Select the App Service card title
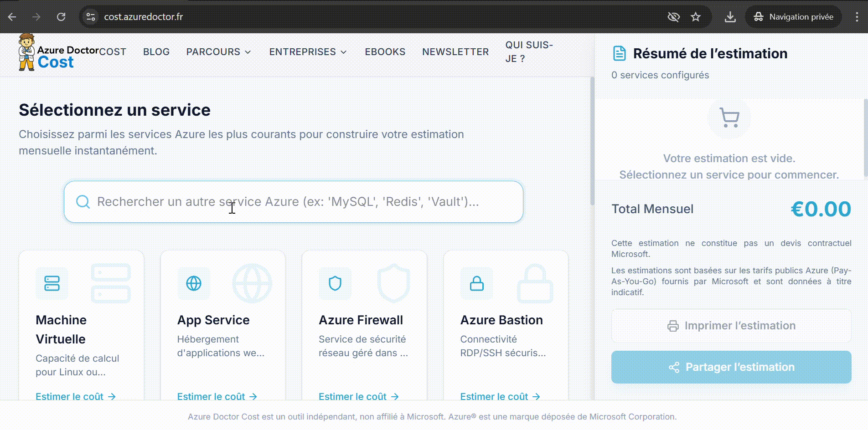 click(213, 320)
